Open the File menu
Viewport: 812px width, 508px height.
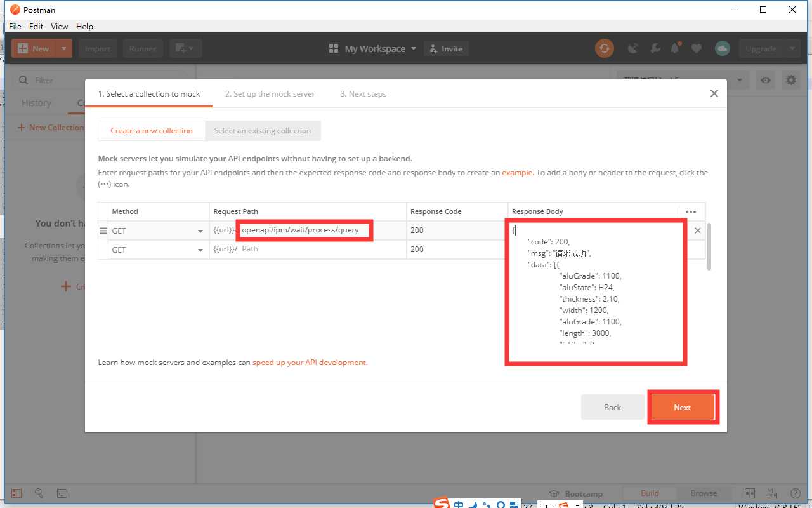coord(15,26)
